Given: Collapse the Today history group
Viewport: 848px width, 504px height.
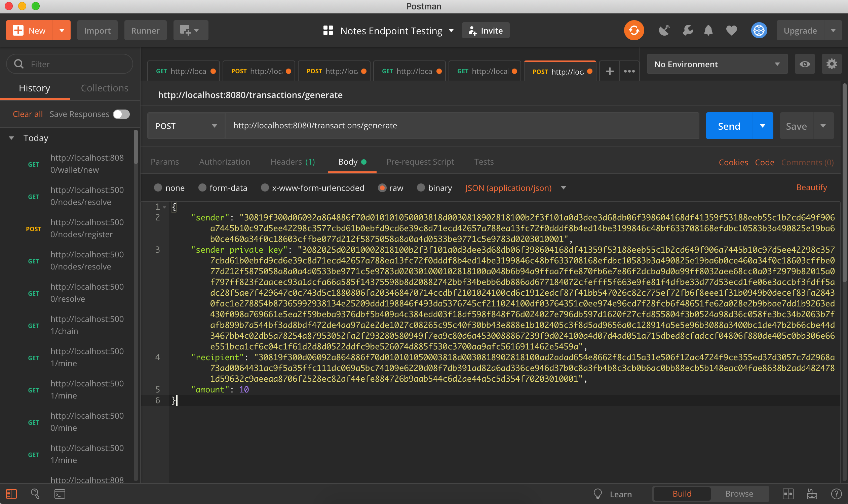Looking at the screenshot, I should pyautogui.click(x=11, y=138).
